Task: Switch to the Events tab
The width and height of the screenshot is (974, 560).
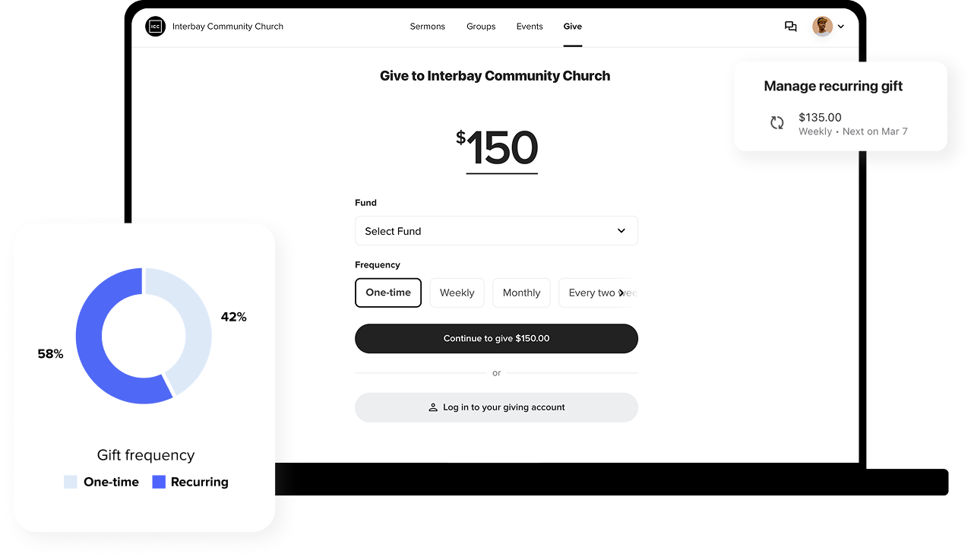Action: pos(530,27)
